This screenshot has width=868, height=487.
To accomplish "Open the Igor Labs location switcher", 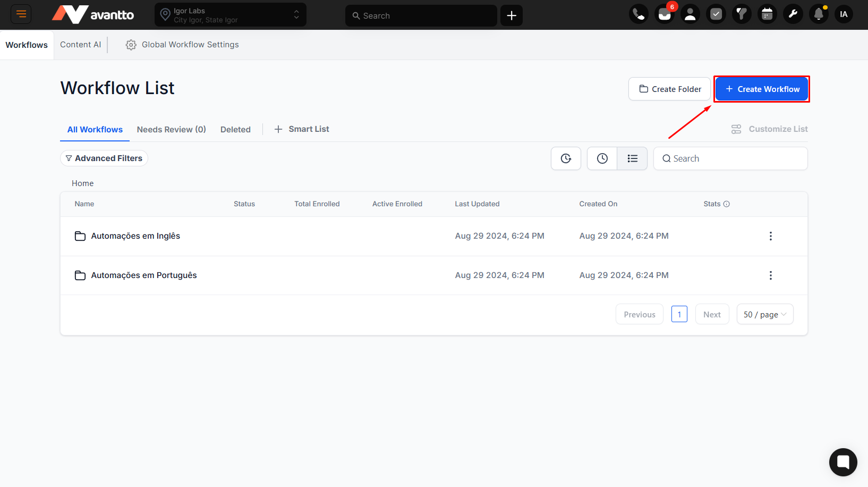I will (231, 15).
